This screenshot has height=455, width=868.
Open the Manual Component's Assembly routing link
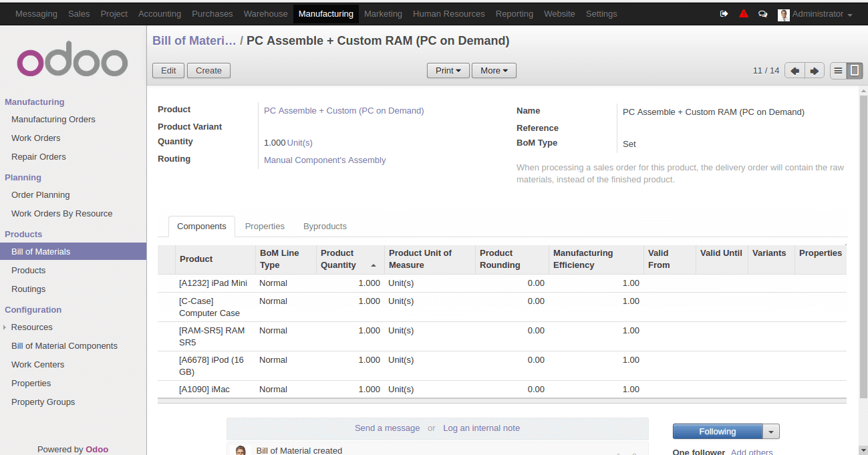point(325,160)
